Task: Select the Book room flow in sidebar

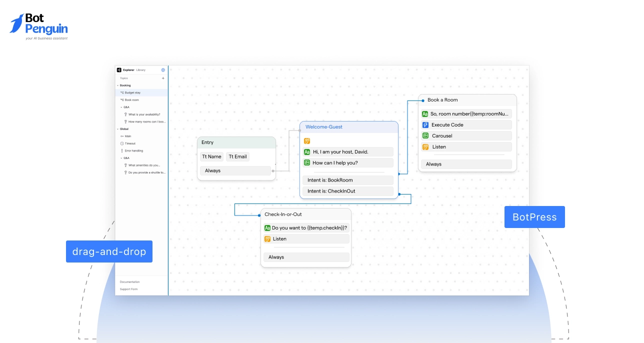Action: (x=132, y=100)
